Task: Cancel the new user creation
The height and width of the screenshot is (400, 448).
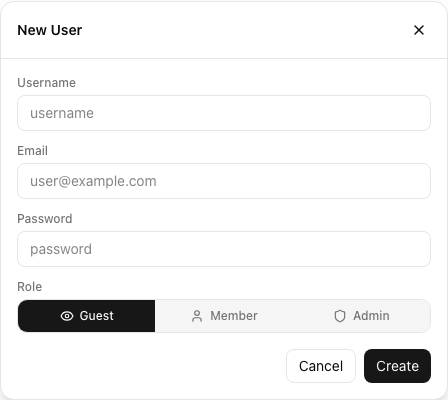Action: 321,366
